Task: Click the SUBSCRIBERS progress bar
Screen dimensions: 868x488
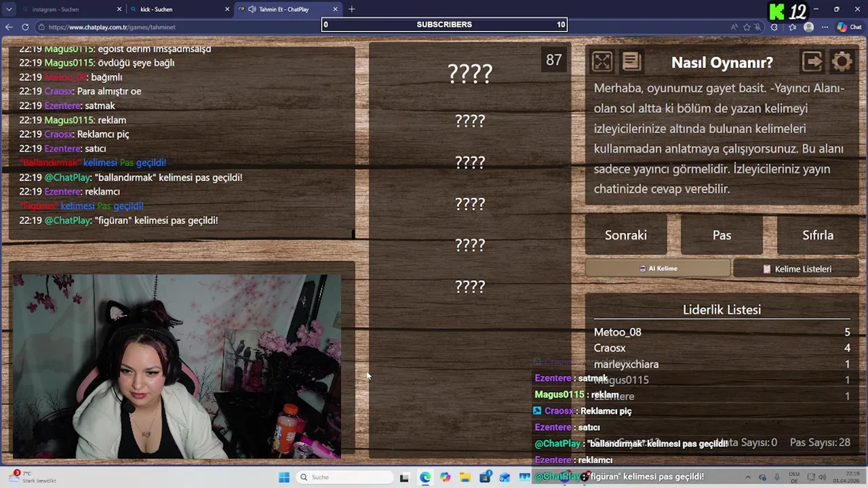Action: (444, 24)
